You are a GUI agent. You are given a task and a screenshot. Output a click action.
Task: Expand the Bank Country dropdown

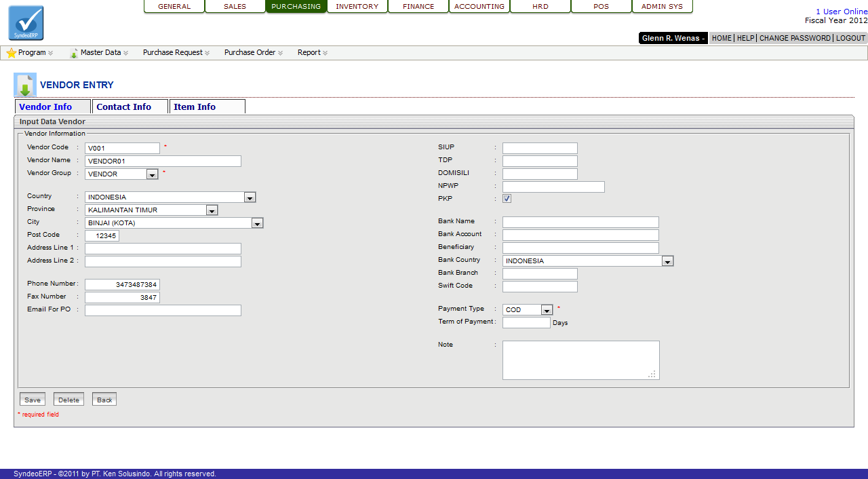[x=667, y=261]
